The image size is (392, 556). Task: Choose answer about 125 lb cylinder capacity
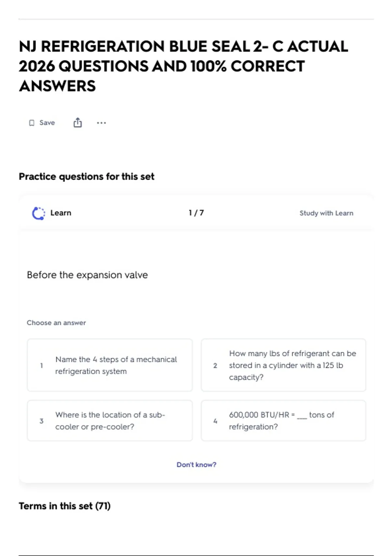click(x=284, y=365)
